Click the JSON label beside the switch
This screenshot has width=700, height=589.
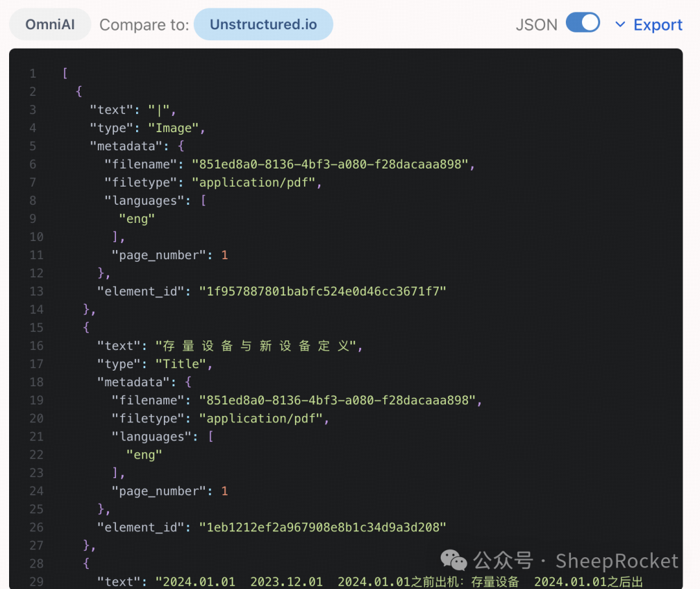(537, 25)
